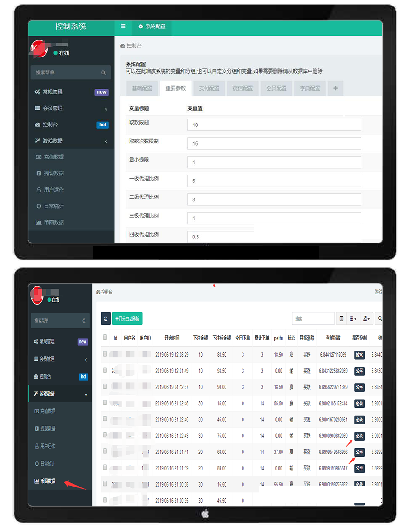Click the green 开关自动刷新 button

pyautogui.click(x=127, y=318)
